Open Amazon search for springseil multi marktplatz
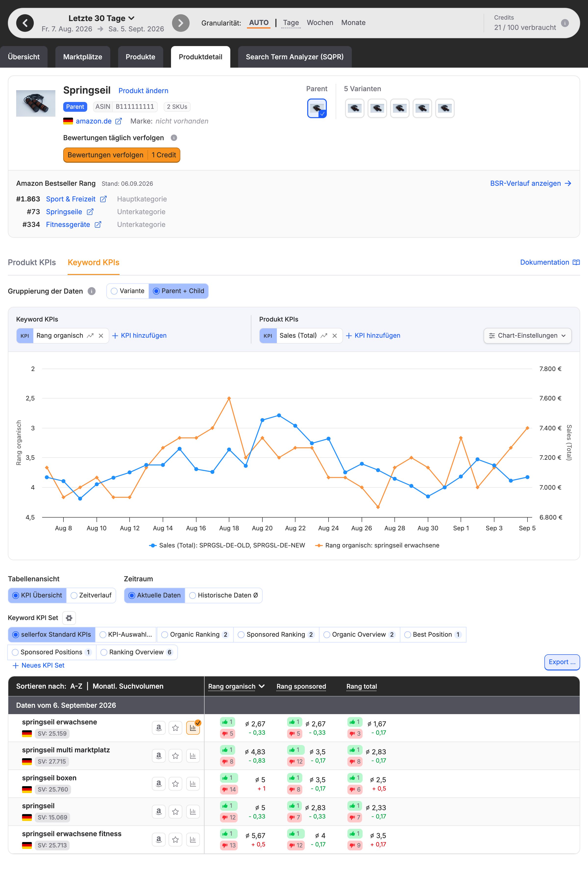 [x=159, y=756]
